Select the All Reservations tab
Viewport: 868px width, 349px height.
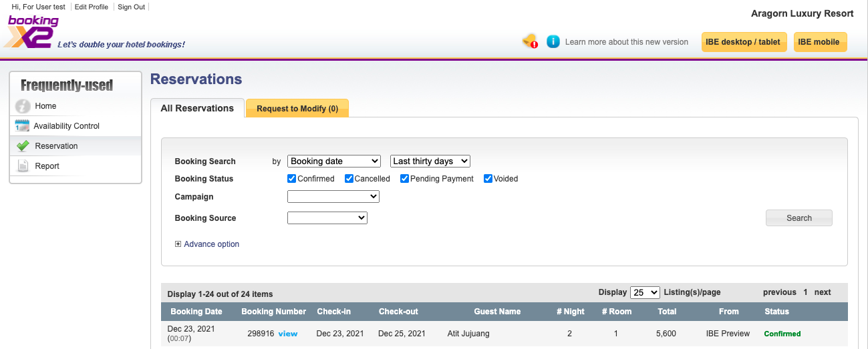click(x=197, y=108)
